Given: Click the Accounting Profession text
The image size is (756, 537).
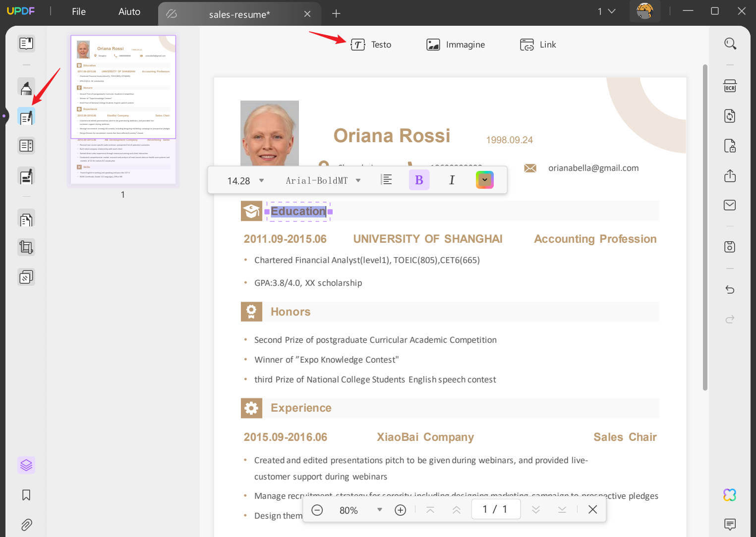Looking at the screenshot, I should coord(595,239).
